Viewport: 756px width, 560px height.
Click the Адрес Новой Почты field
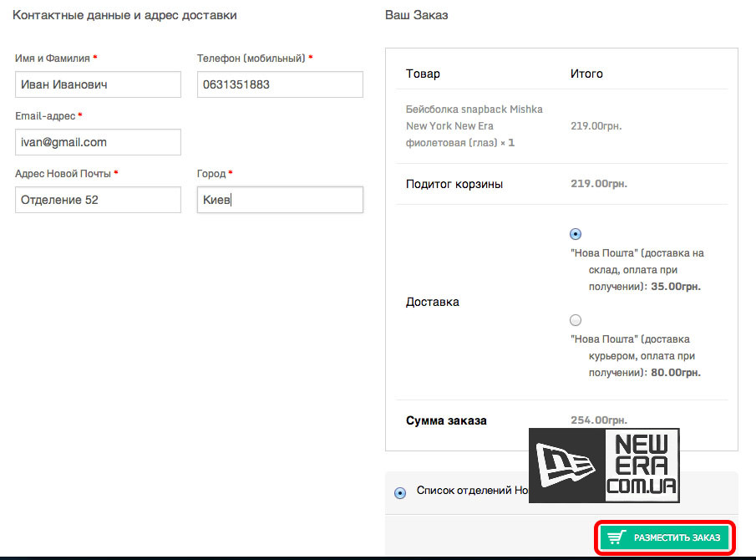pos(98,200)
